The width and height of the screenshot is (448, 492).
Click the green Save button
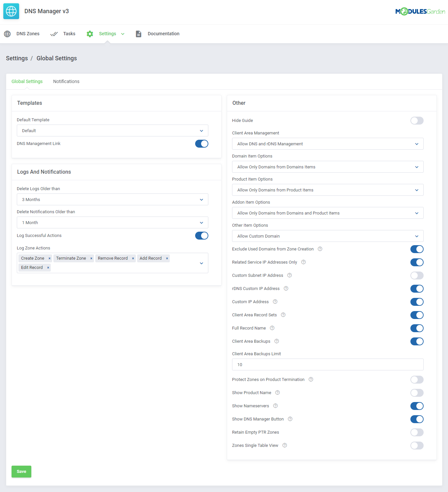pos(21,472)
